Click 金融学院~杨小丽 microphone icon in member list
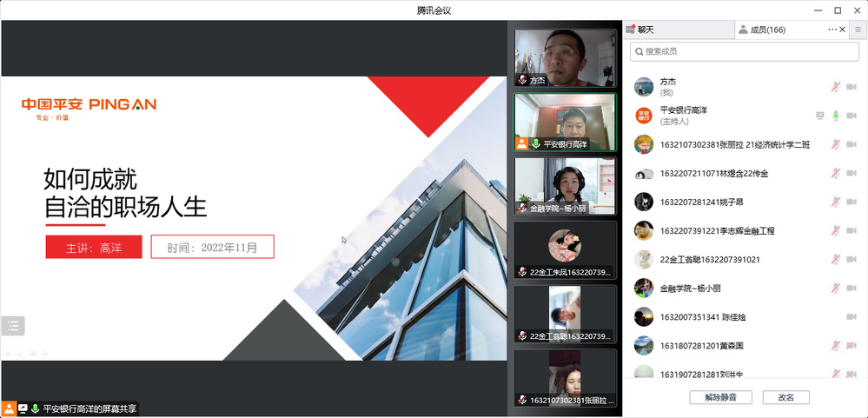Viewport: 868px width, 418px height. click(x=836, y=288)
